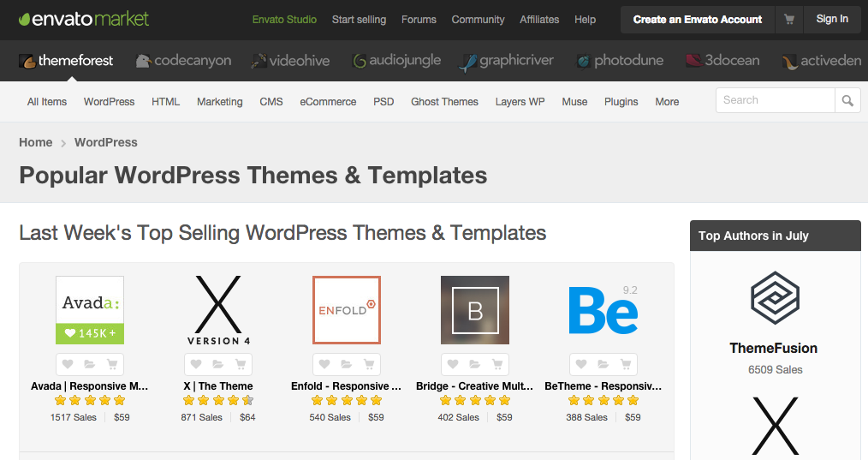
Task: Open the Help link
Action: (586, 20)
